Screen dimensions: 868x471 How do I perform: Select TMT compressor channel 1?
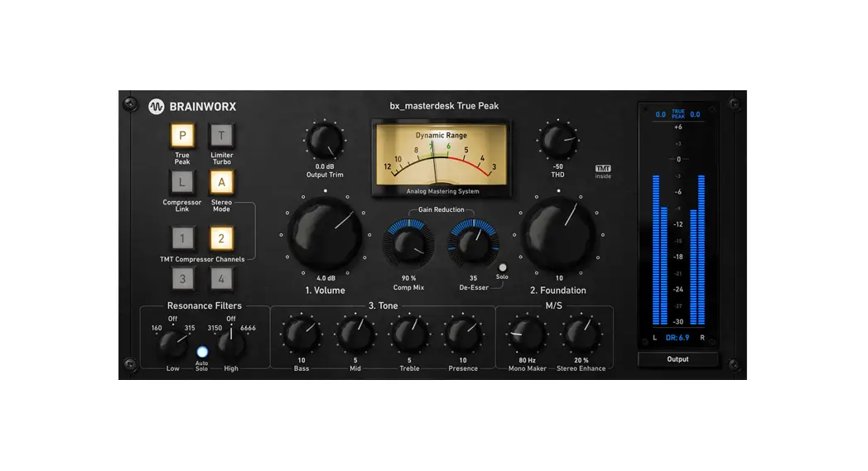pos(182,238)
